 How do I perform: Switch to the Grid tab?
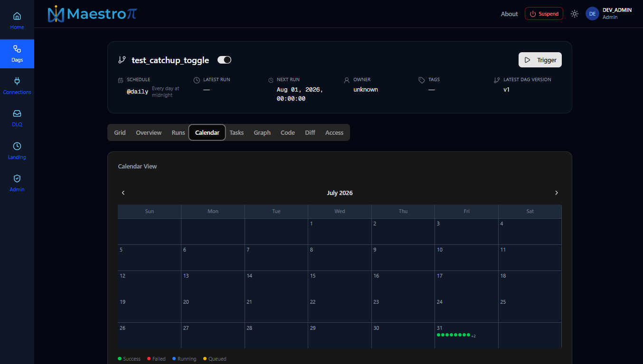pyautogui.click(x=120, y=132)
